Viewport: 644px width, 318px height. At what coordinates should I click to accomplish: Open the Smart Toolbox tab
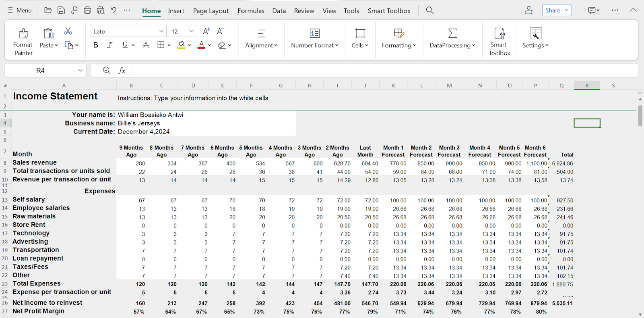pos(389,11)
